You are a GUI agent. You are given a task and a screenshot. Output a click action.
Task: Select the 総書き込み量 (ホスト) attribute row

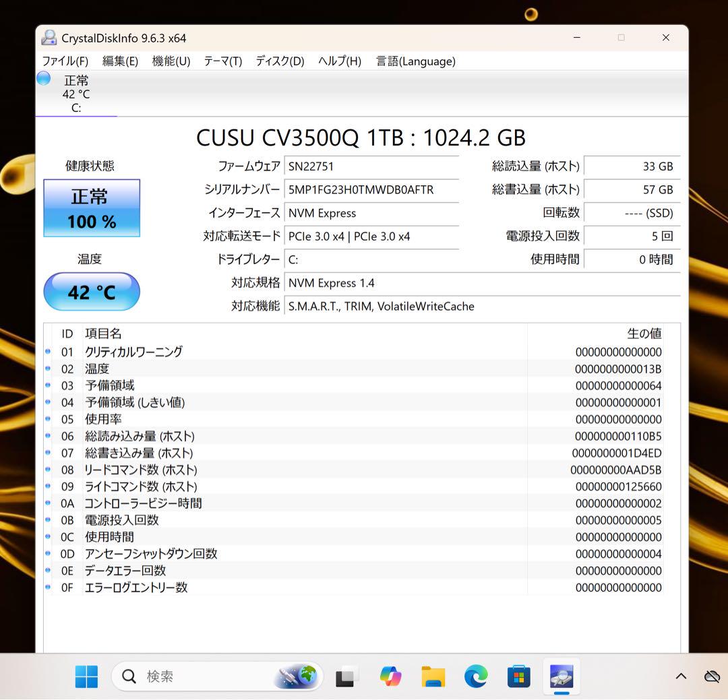coord(354,453)
